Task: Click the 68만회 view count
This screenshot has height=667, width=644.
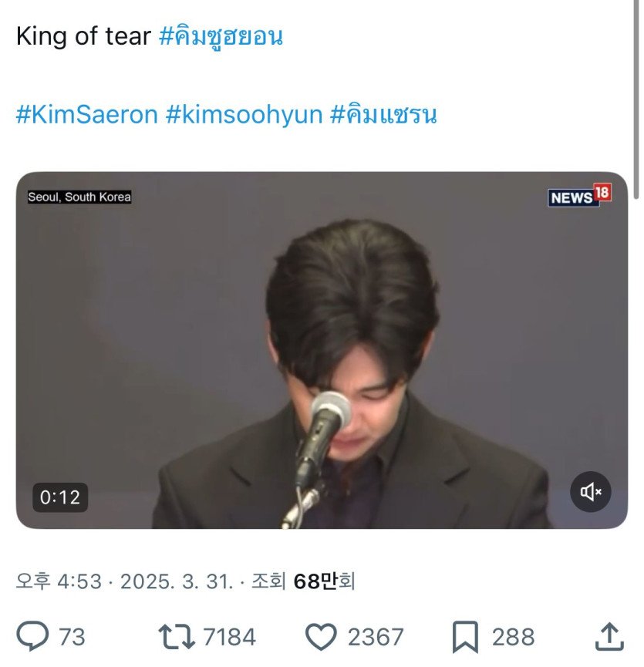Action: (324, 581)
